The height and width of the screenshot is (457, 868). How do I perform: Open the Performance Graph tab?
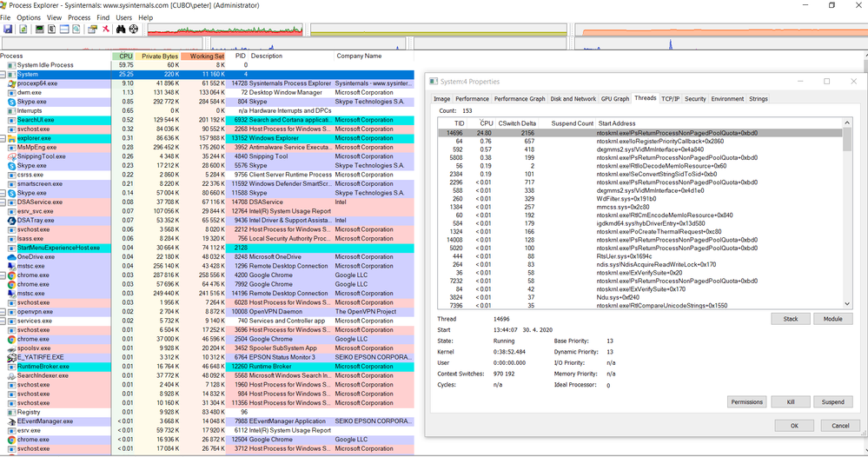click(x=520, y=99)
